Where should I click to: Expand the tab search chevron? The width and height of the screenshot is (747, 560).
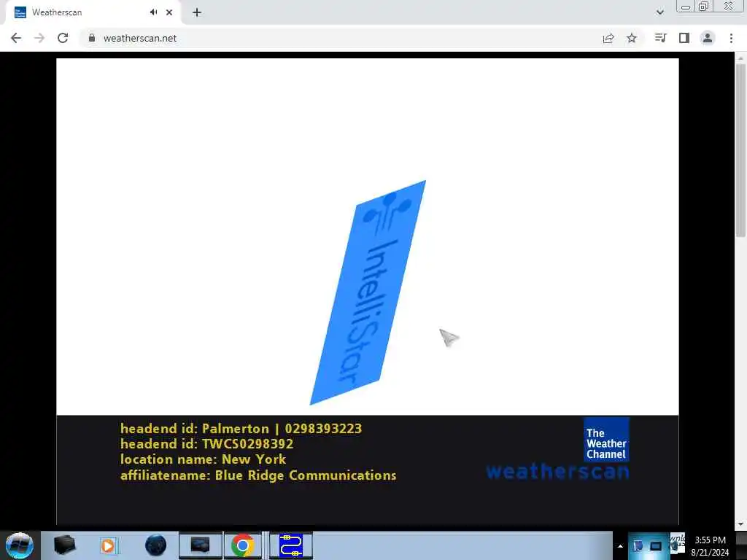coord(659,12)
